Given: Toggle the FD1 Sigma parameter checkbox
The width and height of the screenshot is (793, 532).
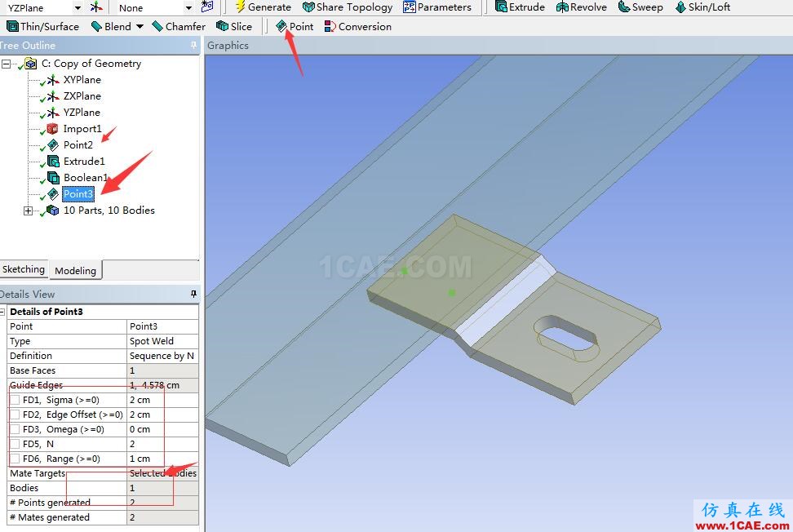Looking at the screenshot, I should [15, 400].
